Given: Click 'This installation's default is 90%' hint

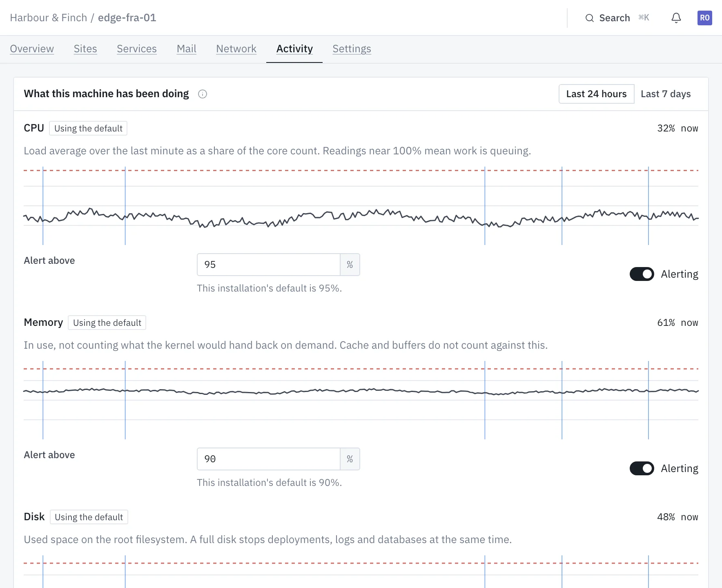Looking at the screenshot, I should 269,483.
